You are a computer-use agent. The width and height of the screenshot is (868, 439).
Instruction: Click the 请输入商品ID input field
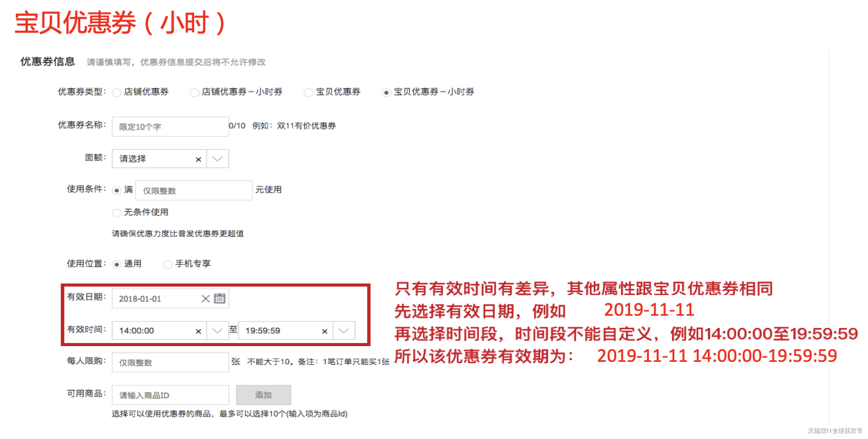point(170,395)
